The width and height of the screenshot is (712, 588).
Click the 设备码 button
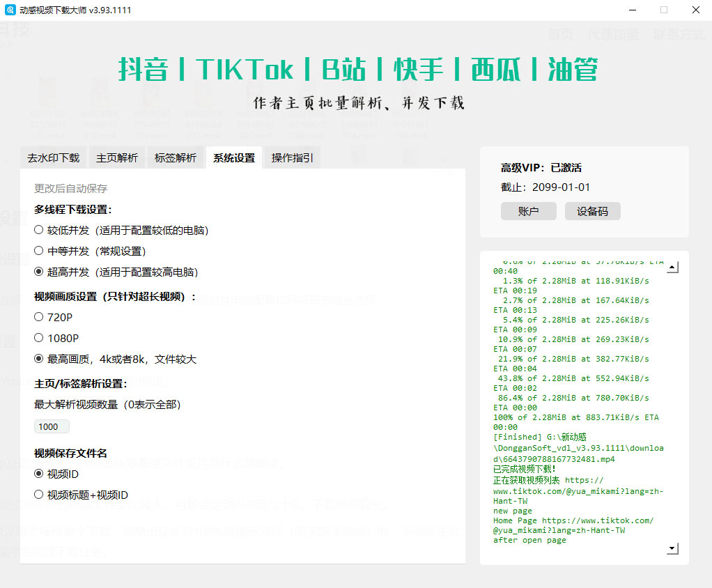(x=593, y=211)
